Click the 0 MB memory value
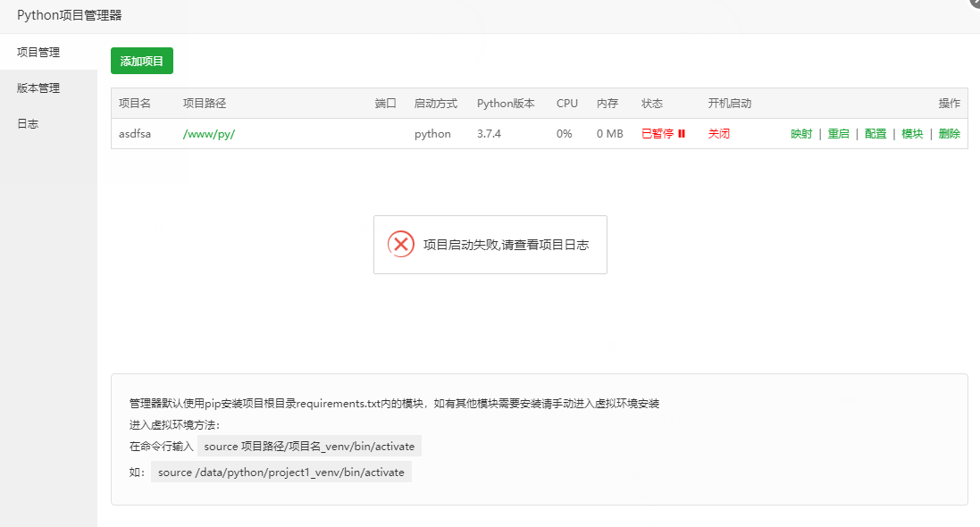The width and height of the screenshot is (980, 527). tap(610, 134)
